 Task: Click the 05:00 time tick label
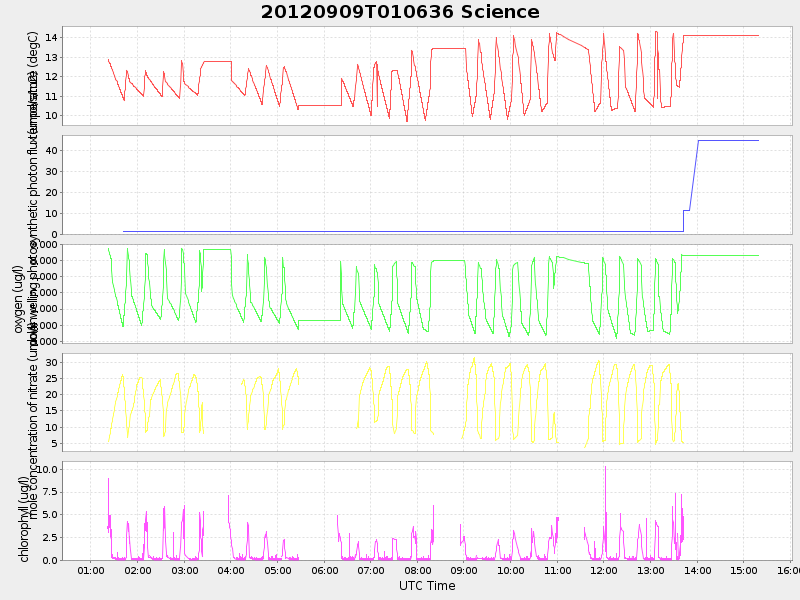pos(278,570)
